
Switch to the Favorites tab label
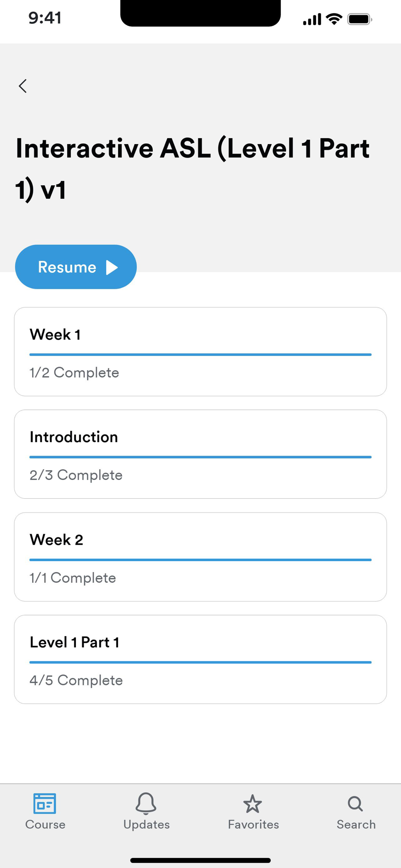[x=253, y=825]
